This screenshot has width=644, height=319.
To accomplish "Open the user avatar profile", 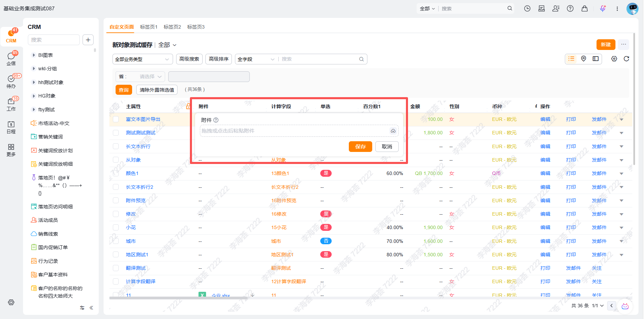I will 632,9.
